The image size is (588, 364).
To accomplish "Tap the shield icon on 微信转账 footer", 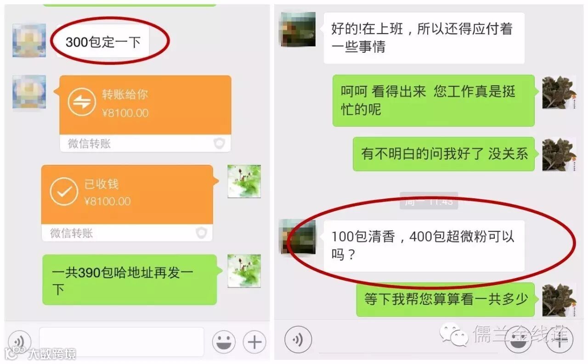I will 219,143.
